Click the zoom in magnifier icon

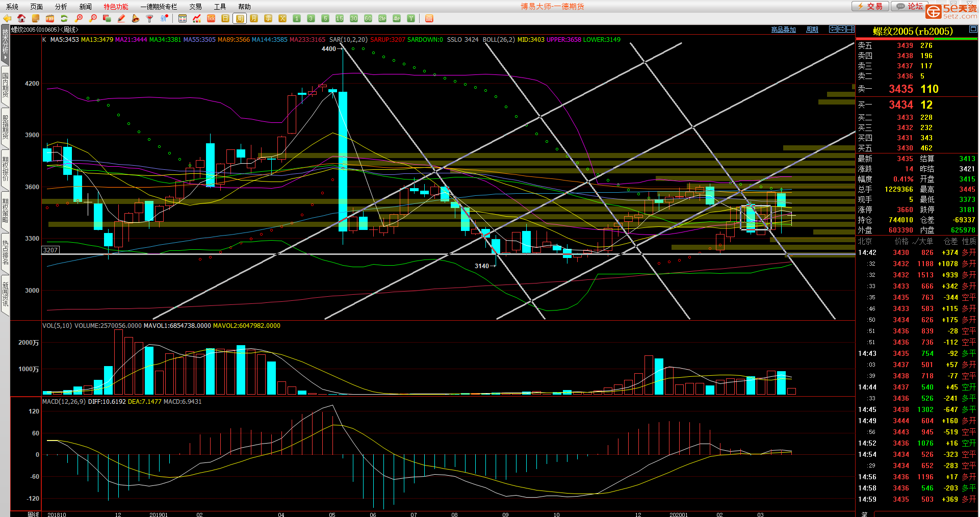79,18
